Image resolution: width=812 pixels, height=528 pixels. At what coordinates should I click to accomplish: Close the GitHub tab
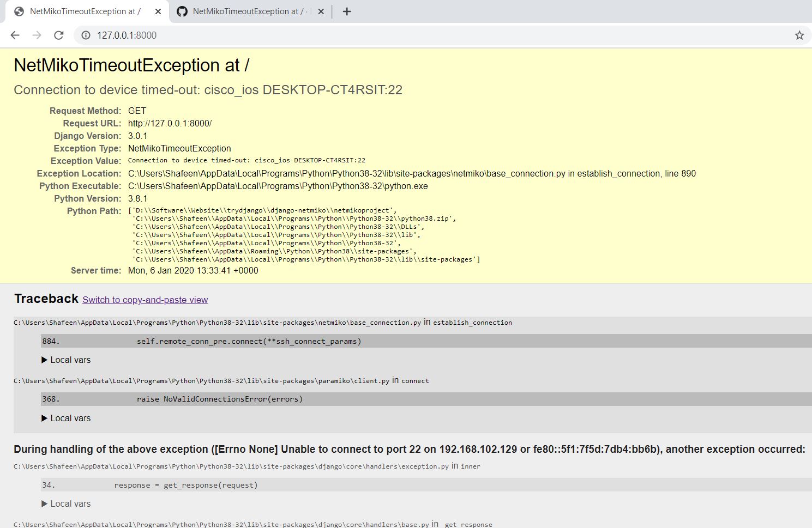tap(321, 11)
